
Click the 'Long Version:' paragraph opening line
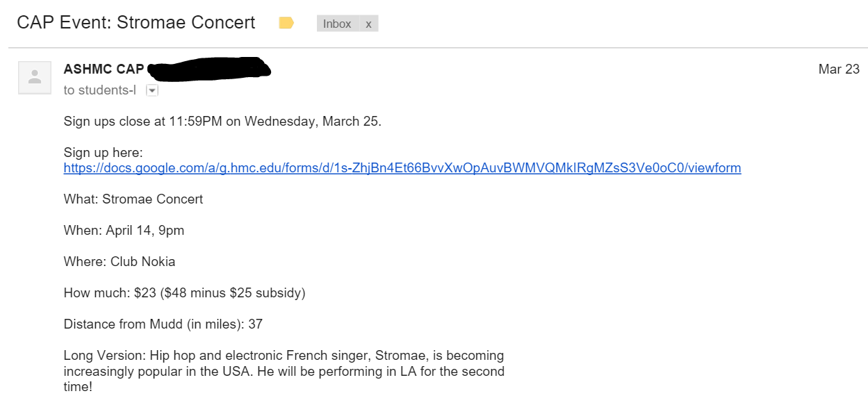[x=284, y=356]
